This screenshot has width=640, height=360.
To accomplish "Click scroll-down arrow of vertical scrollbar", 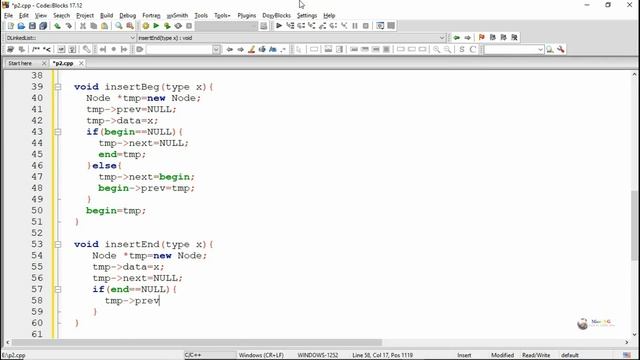I will point(634,335).
